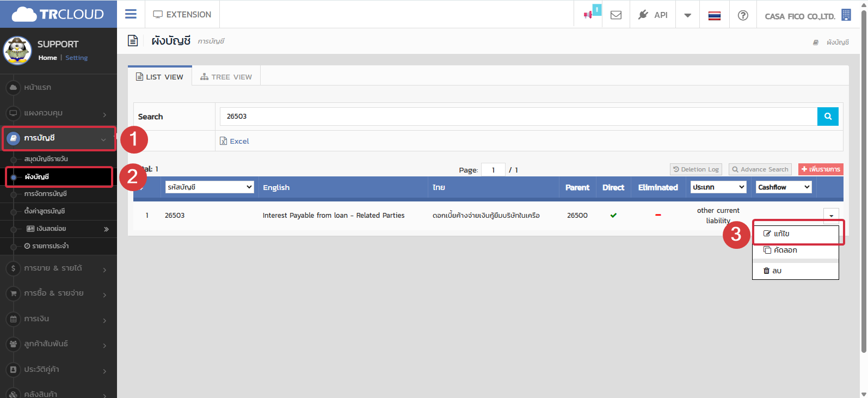
Task: Click the search text field
Action: tap(517, 117)
